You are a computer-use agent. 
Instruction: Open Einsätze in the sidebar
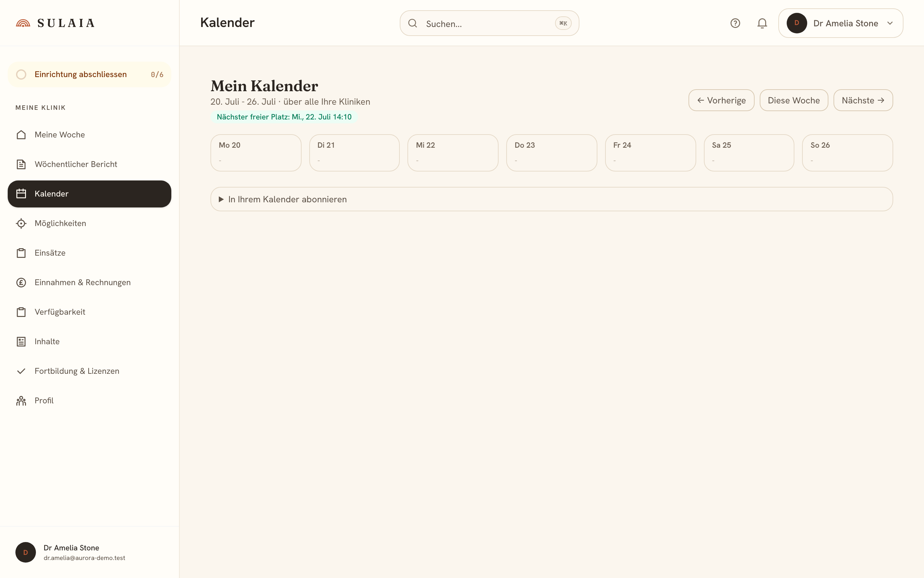click(x=89, y=253)
